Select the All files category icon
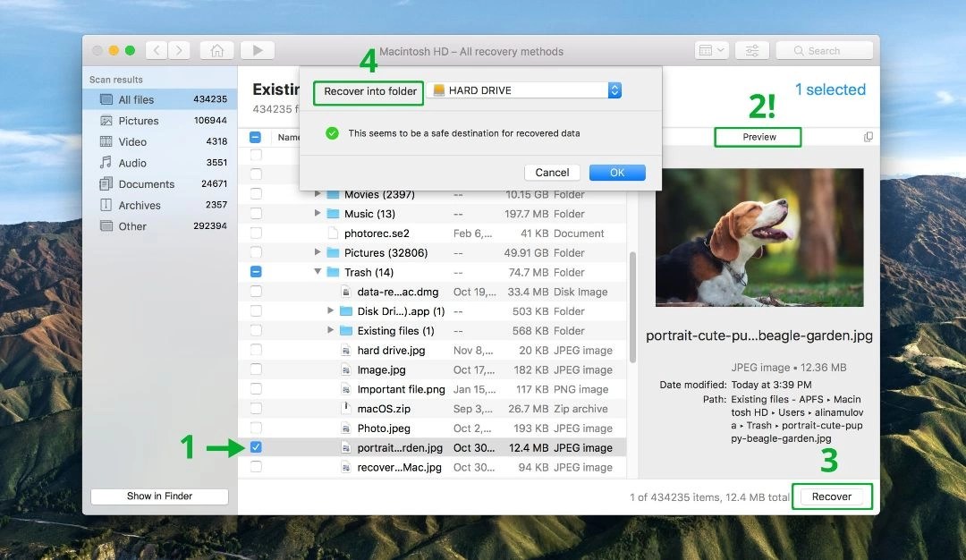 tap(108, 98)
